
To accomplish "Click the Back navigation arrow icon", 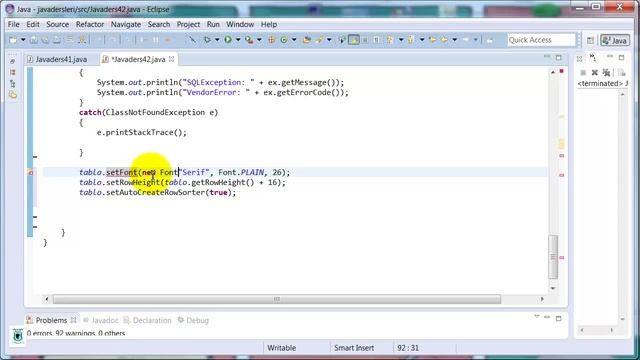I will (x=444, y=40).
